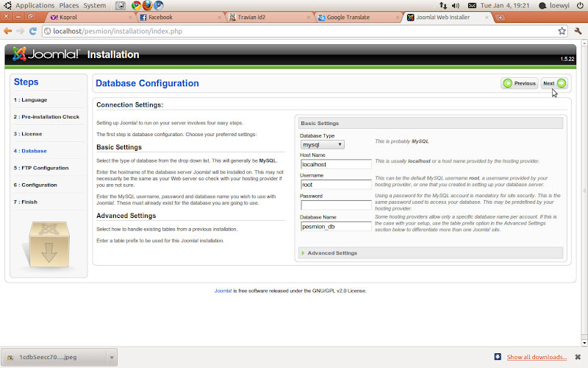This screenshot has height=368, width=588.
Task: Open the mail envelope indicator
Action: click(x=472, y=5)
